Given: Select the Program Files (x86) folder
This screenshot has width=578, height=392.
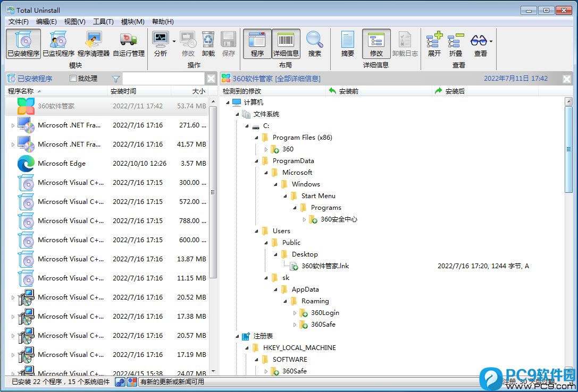Looking at the screenshot, I should tap(302, 138).
